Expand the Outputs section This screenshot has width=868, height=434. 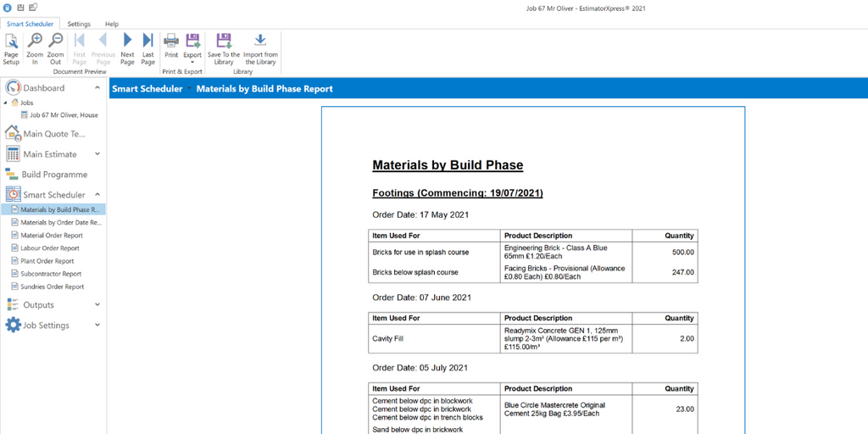[97, 305]
